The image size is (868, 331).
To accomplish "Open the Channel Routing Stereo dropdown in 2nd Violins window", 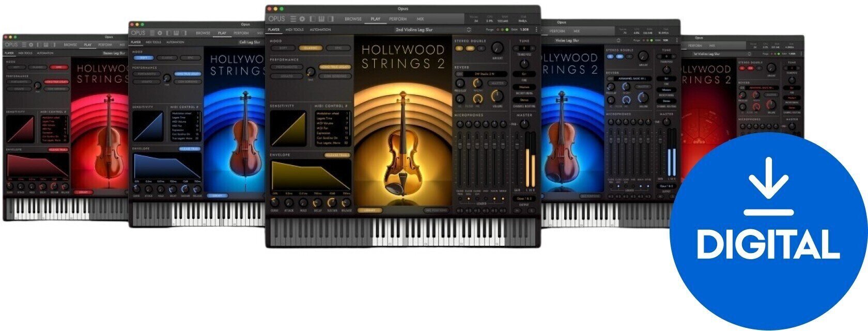I will click(x=524, y=100).
